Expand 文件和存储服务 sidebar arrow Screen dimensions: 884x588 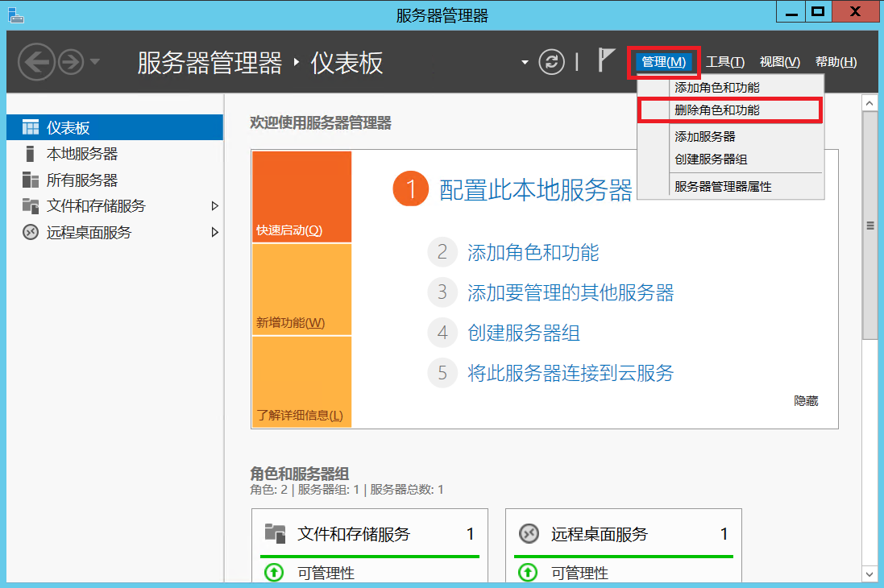click(x=214, y=206)
